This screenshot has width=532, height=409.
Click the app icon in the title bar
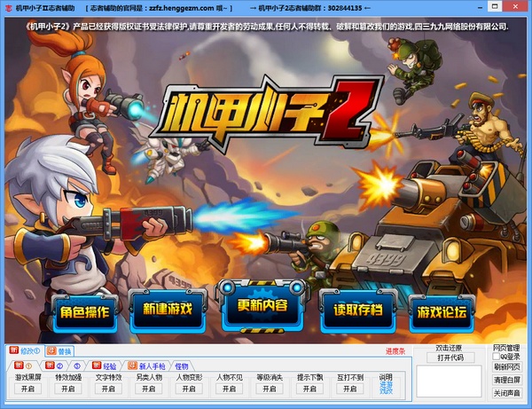(x=9, y=8)
